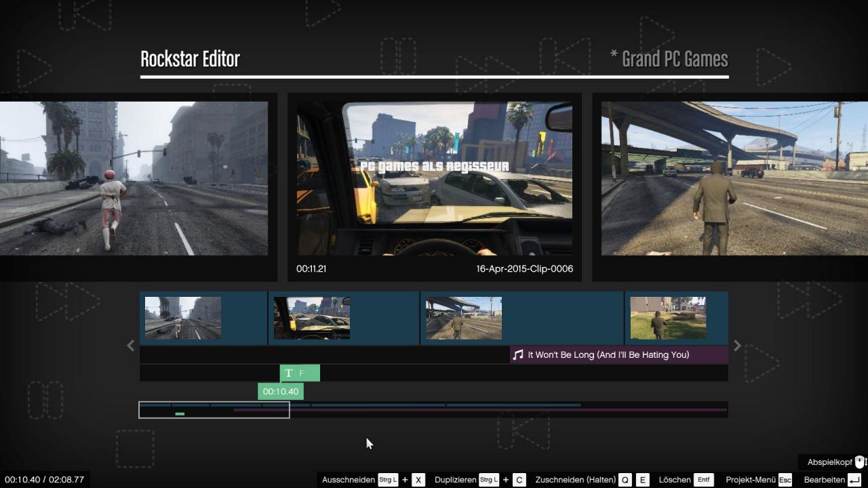Click the white viewport box in timeline overview
The image size is (868, 488).
pos(214,410)
